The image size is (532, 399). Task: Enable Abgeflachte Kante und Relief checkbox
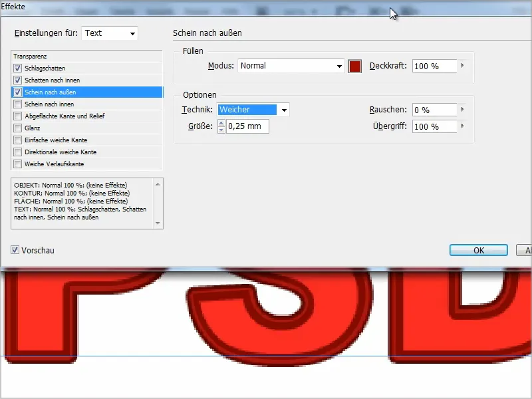(18, 116)
